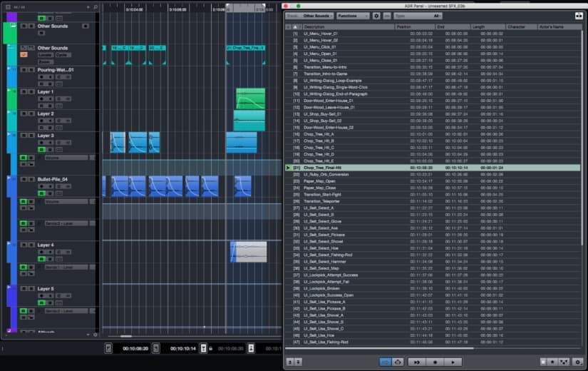The height and width of the screenshot is (371, 588).
Task: Solo the Layer 4 track
Action: (31, 245)
